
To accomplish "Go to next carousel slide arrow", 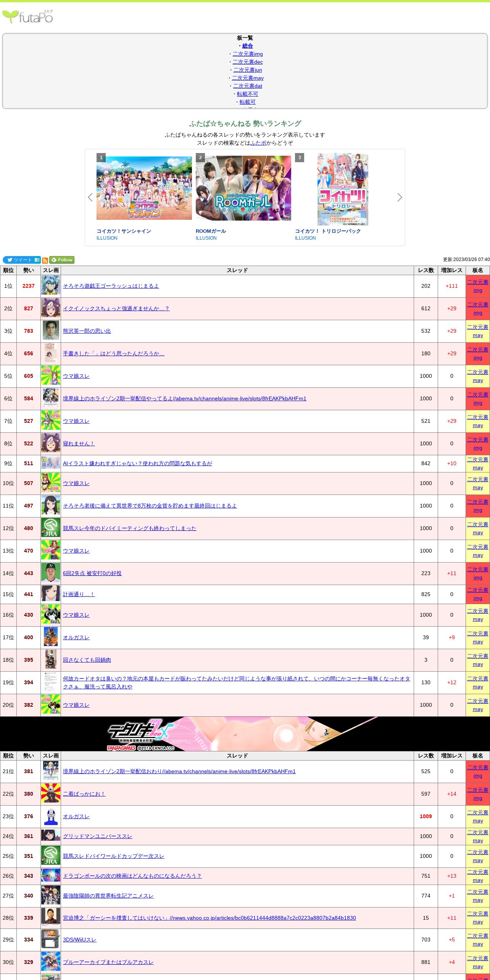I will click(x=400, y=197).
